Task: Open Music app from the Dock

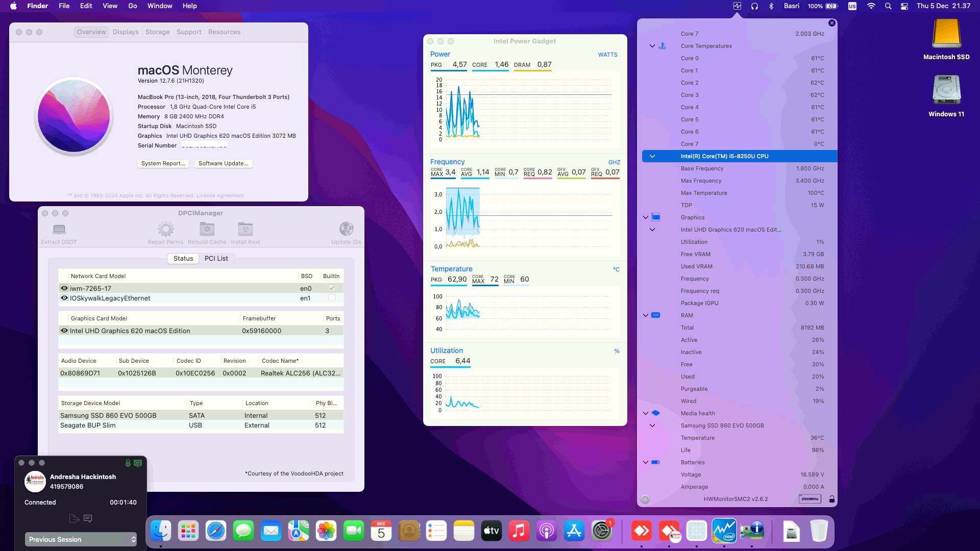Action: pyautogui.click(x=519, y=531)
